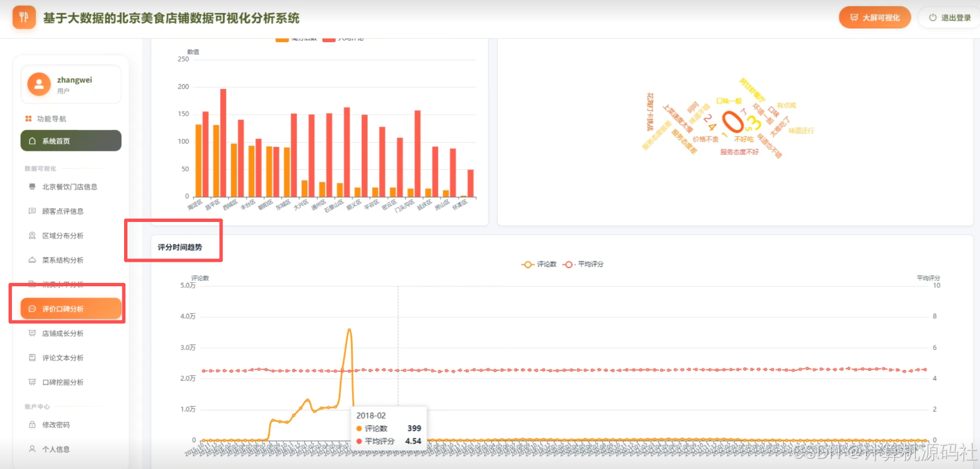The image size is (980, 469).
Task: Click the zhangwei username text
Action: coord(75,80)
